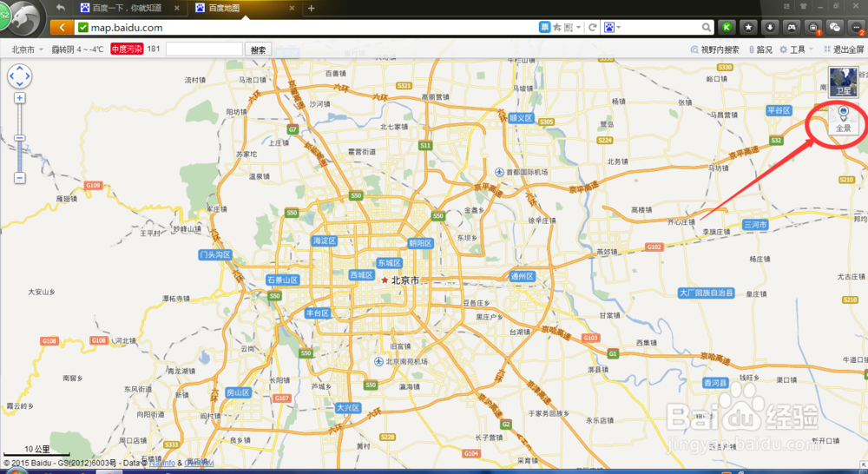
Task: Click the QR code icon in address bar
Action: [569, 27]
